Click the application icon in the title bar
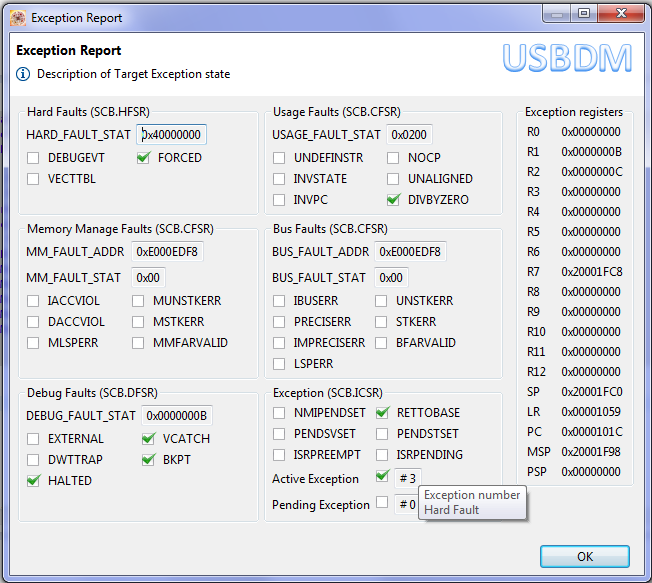The height and width of the screenshot is (583, 652). coord(17,17)
